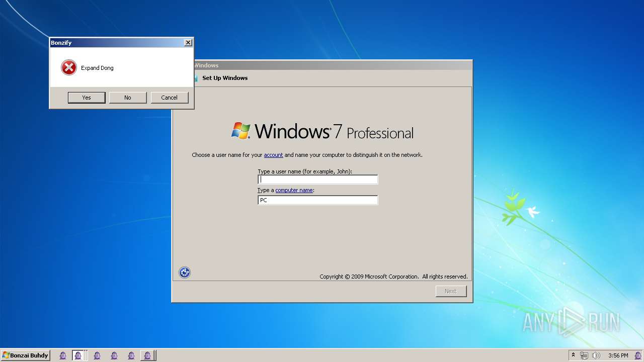Open the volume speaker icon in tray
The image size is (644, 362).
[x=596, y=355]
